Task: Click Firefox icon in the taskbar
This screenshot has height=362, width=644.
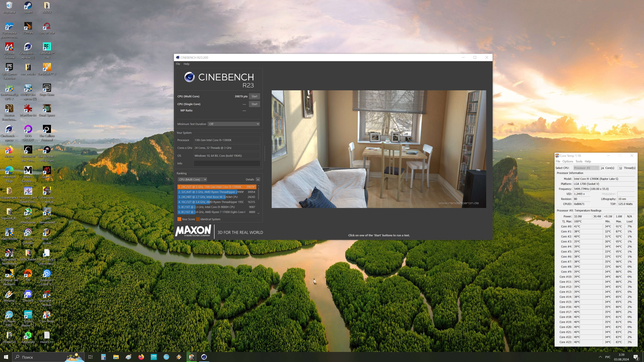Action: click(x=141, y=357)
